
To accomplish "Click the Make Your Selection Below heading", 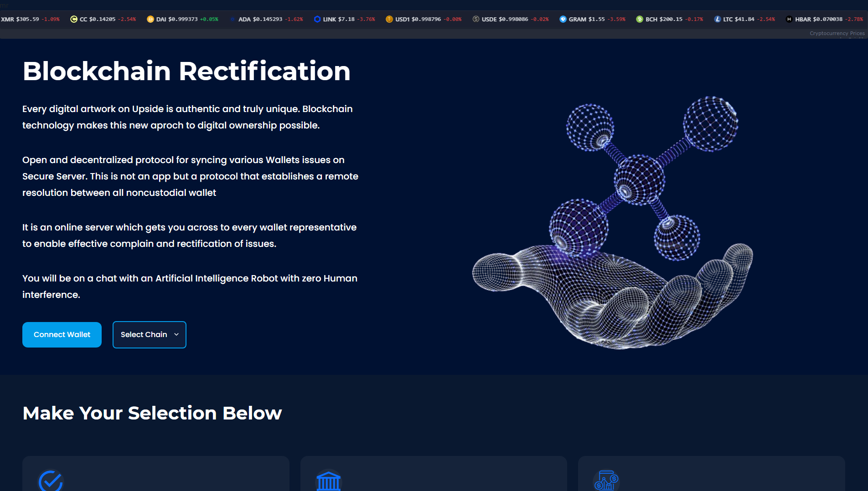I will (152, 413).
